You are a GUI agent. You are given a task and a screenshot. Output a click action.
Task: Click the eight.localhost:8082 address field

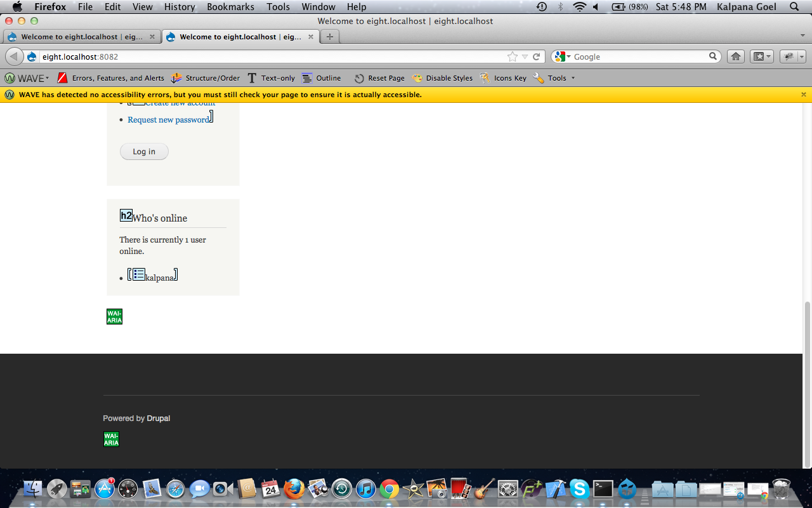pos(273,57)
